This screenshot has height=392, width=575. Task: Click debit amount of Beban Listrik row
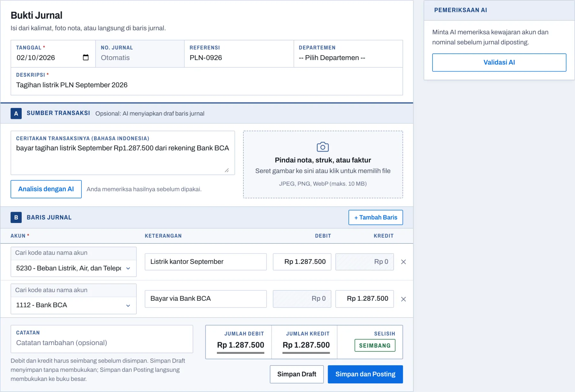click(302, 262)
